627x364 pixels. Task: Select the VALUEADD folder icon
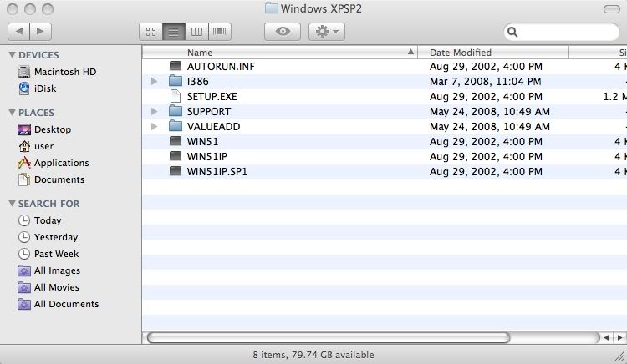coord(176,126)
